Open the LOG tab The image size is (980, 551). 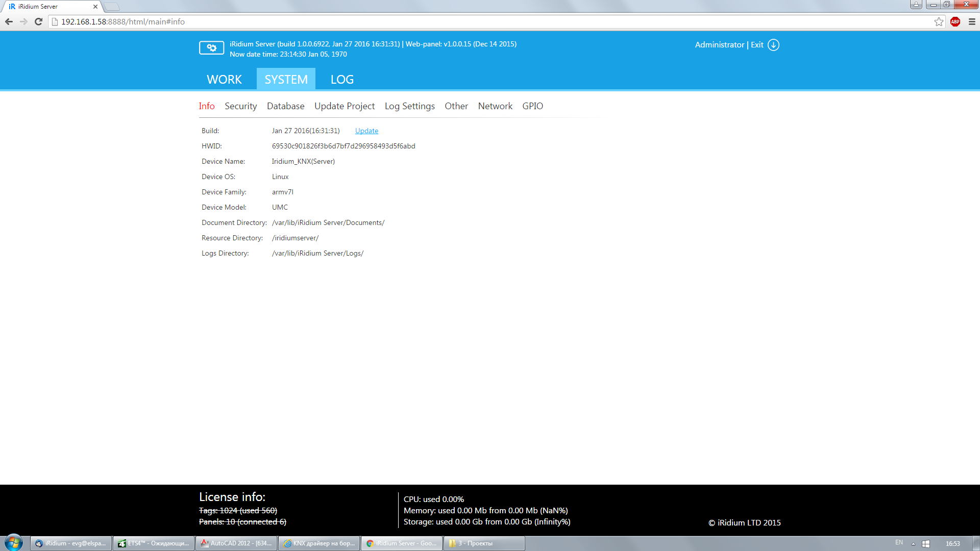[x=342, y=80]
